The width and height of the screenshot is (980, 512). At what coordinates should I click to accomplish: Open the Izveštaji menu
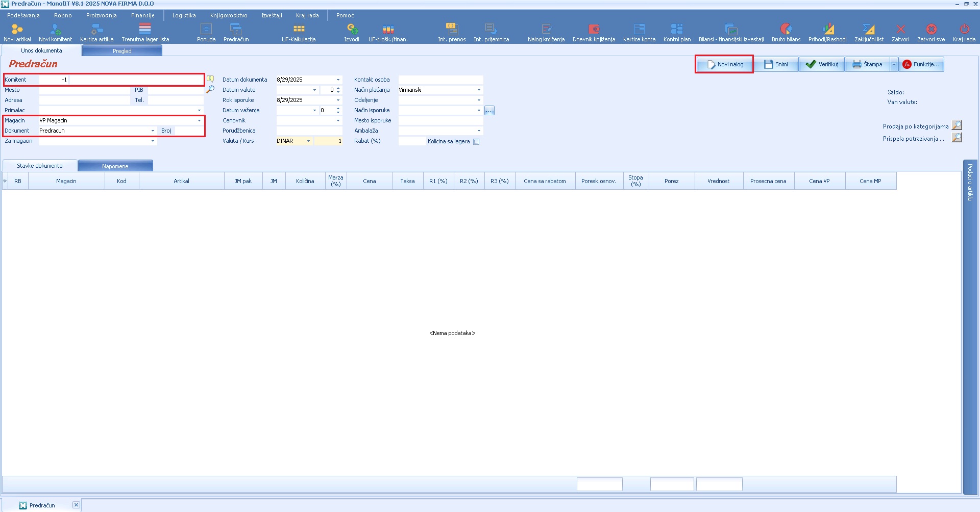[x=272, y=15]
